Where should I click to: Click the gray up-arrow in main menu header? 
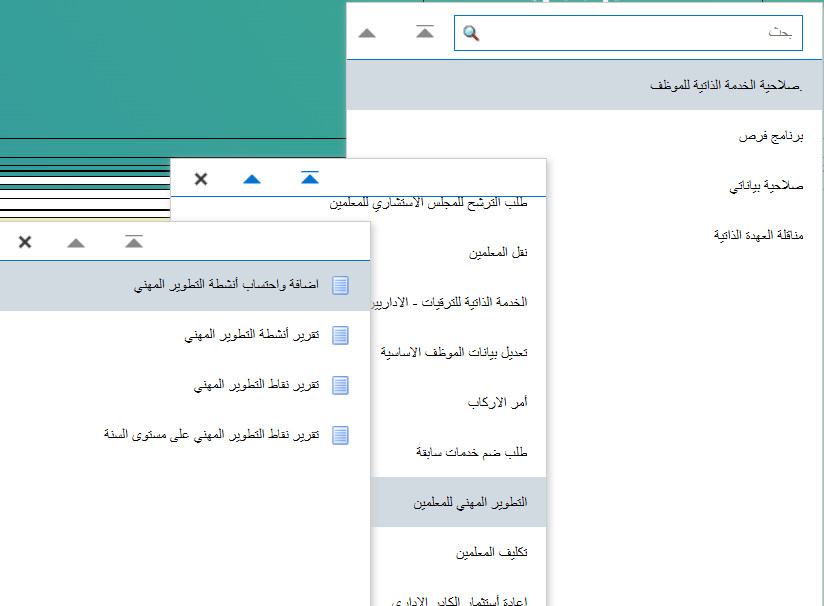pos(367,33)
